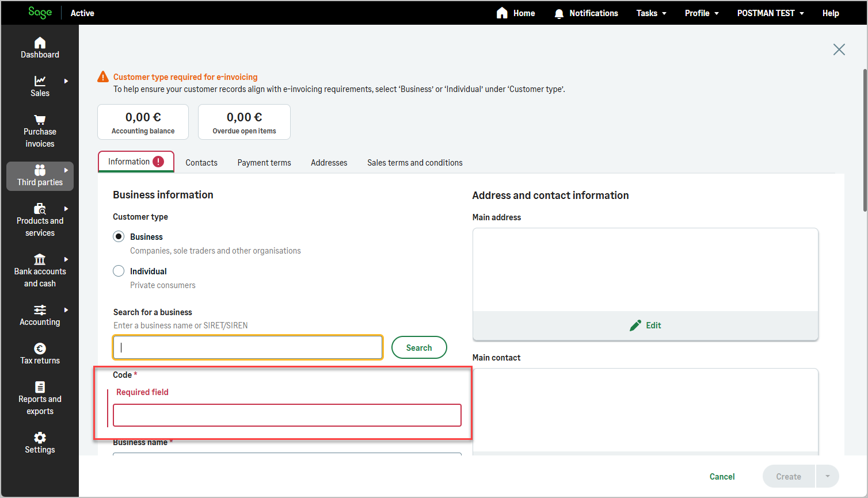Image resolution: width=868 pixels, height=498 pixels.
Task: Click 'Enter a business name or SIRET/SIREN' hint
Action: pos(181,325)
